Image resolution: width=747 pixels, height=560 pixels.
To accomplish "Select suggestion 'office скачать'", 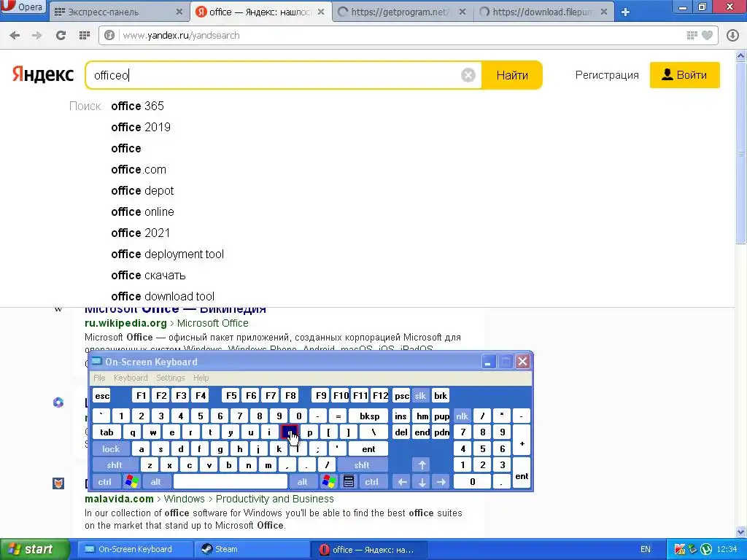I will 148,275.
